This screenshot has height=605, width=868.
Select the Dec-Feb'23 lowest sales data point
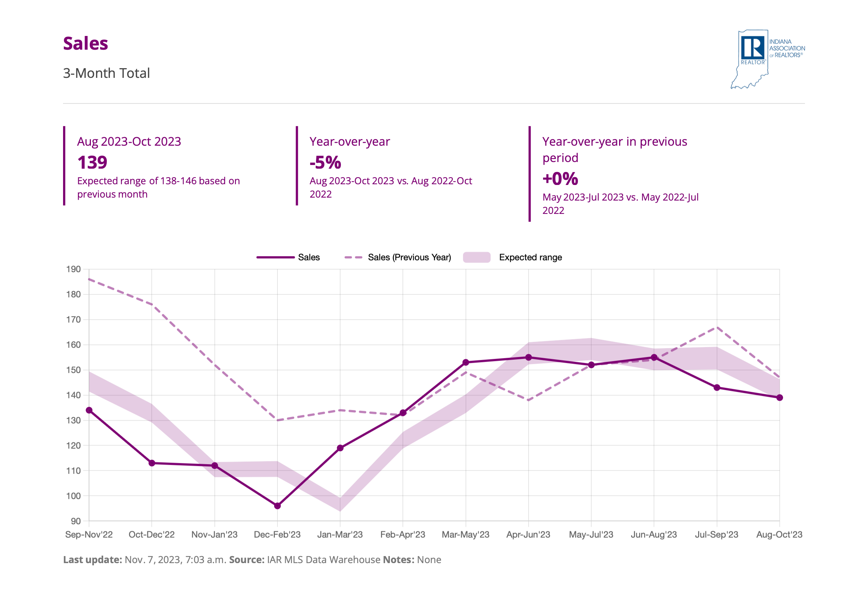(x=277, y=506)
